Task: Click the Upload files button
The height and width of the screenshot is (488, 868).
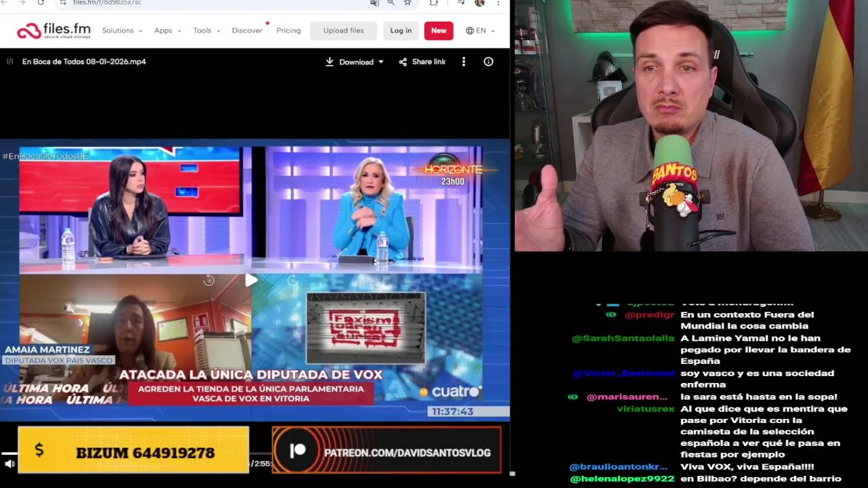Action: click(x=343, y=30)
